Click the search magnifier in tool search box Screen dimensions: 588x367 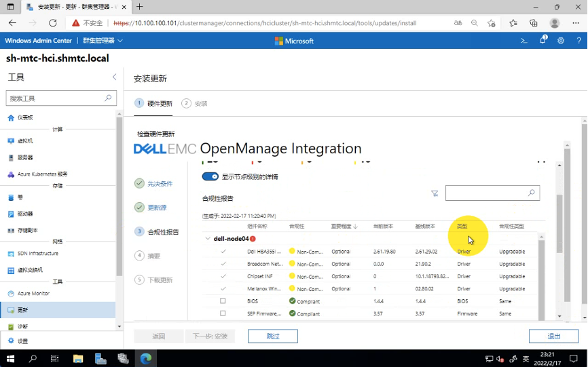[108, 98]
